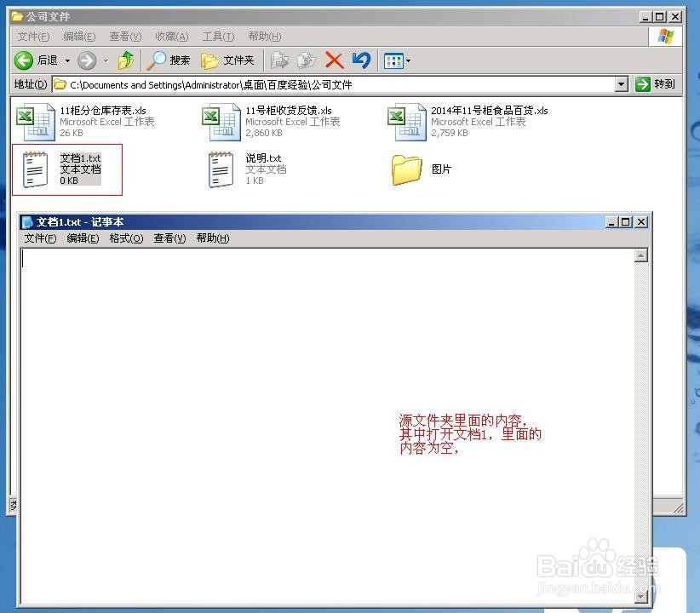This screenshot has width=700, height=613.
Task: Maximize the 公司文件 Explorer window
Action: coord(659,17)
